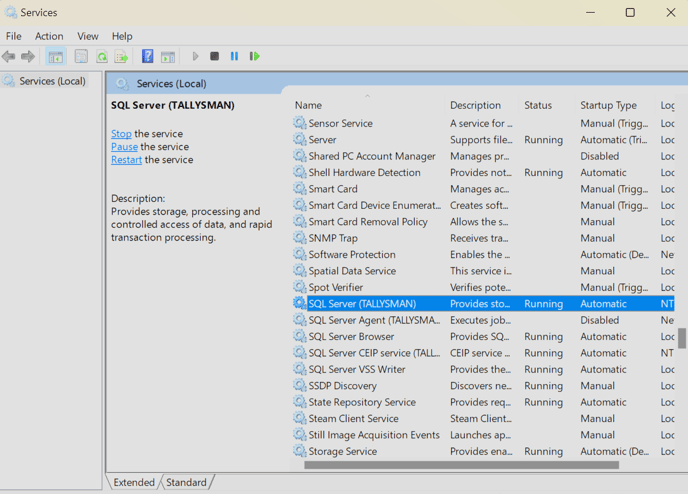688x494 pixels.
Task: Click the horizontal scrollbar of services list
Action: [x=462, y=465]
